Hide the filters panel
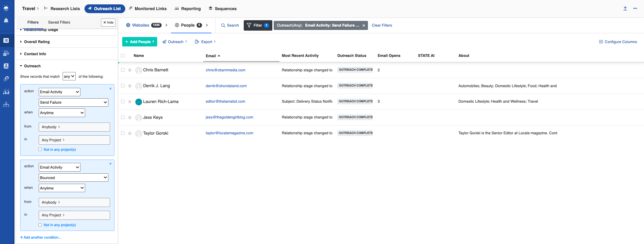Image resolution: width=644 pixels, height=244 pixels. [108, 23]
